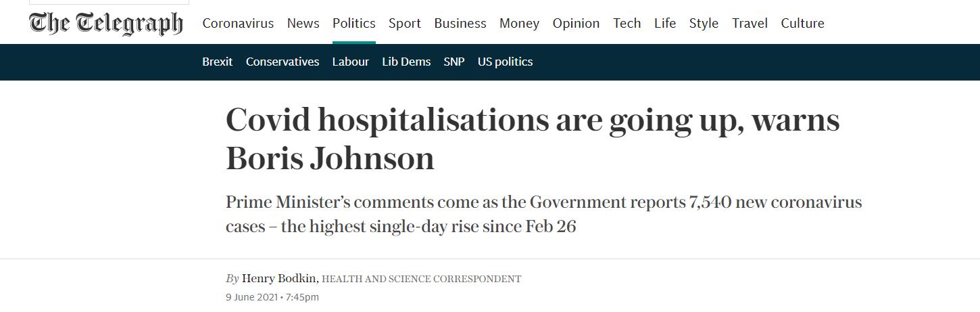Go to Lib Dems subsection

pyautogui.click(x=406, y=62)
